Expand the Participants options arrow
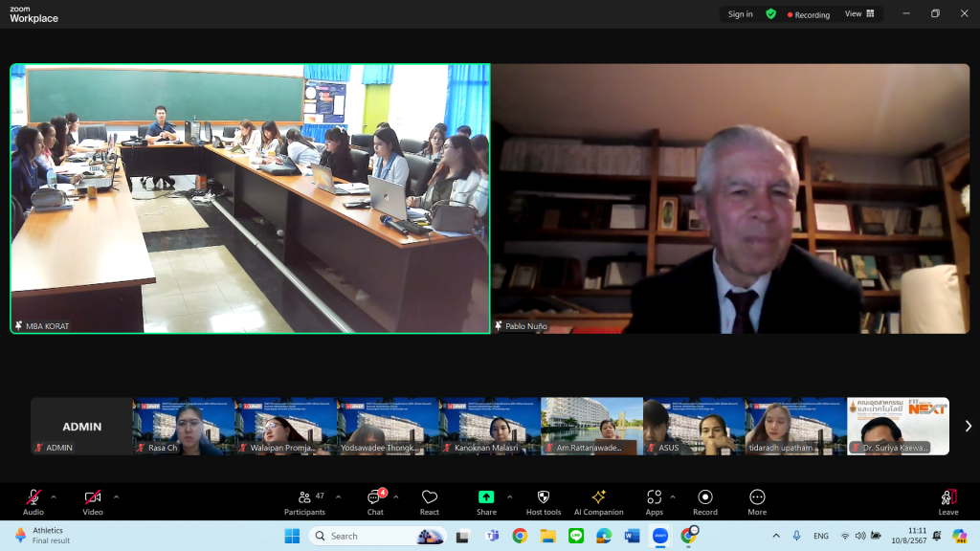 coord(338,496)
